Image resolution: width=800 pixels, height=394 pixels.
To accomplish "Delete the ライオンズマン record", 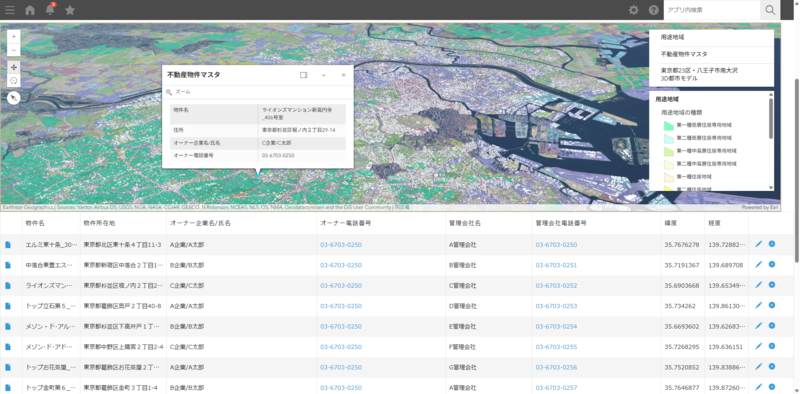I will coord(772,285).
